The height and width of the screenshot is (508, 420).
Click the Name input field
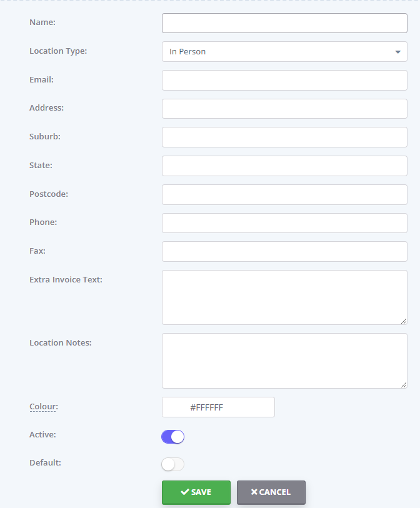coord(284,23)
